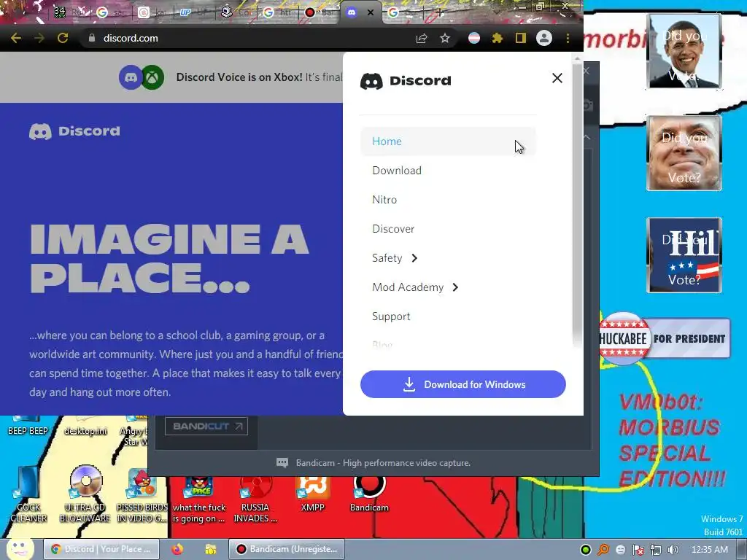Launch Firefox from the taskbar

coord(177,550)
